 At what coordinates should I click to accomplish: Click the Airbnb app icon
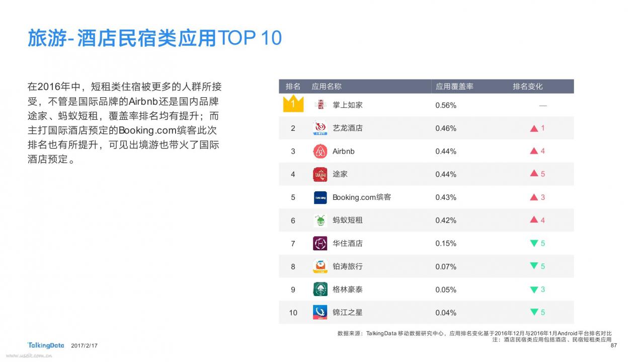320,151
